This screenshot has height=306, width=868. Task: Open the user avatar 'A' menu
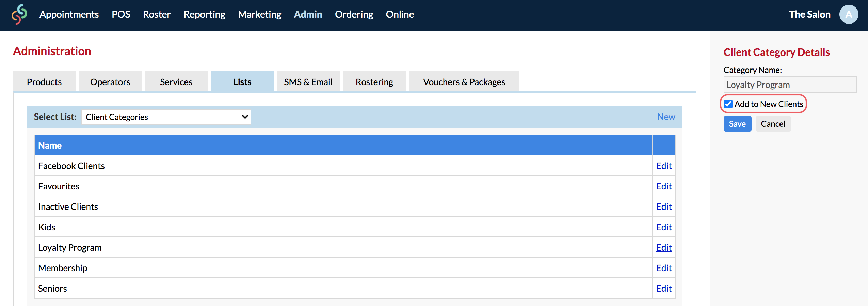pos(849,14)
